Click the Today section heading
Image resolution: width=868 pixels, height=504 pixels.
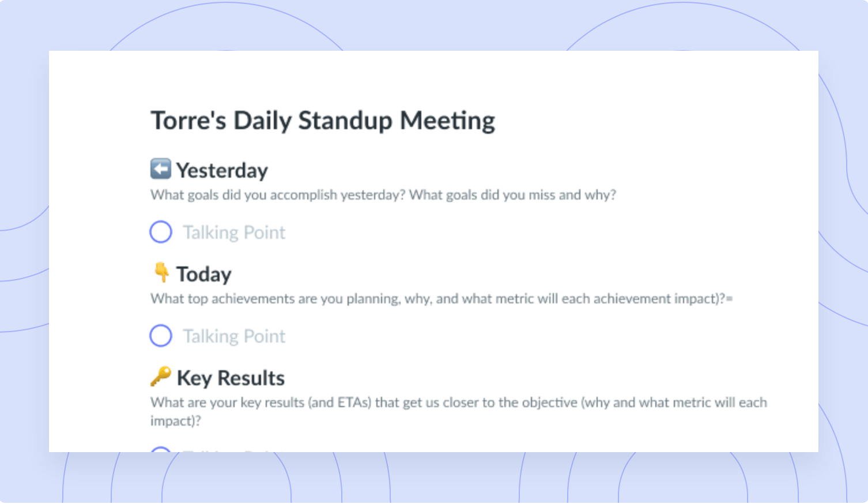(203, 274)
